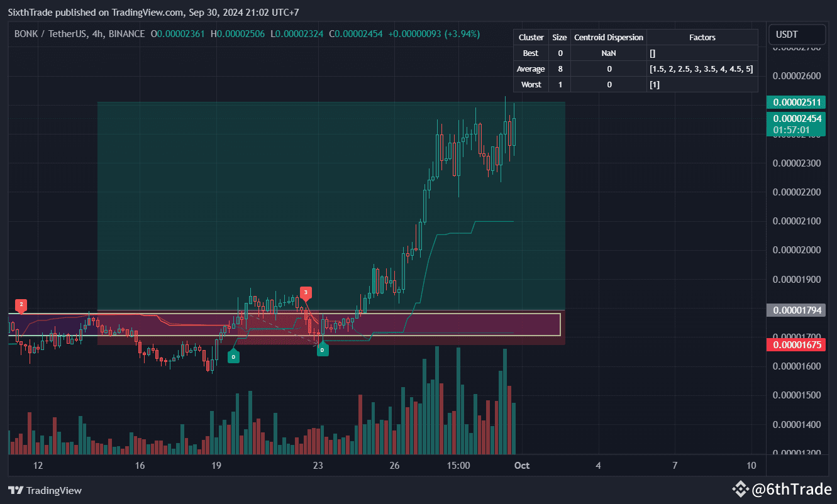Screen dimensions: 837x504
Task: Click the @6thTrade watermark link
Action: 792,488
